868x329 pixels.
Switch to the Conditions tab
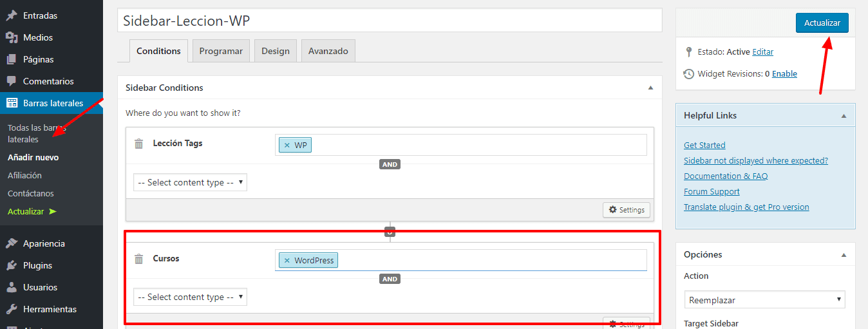point(158,51)
